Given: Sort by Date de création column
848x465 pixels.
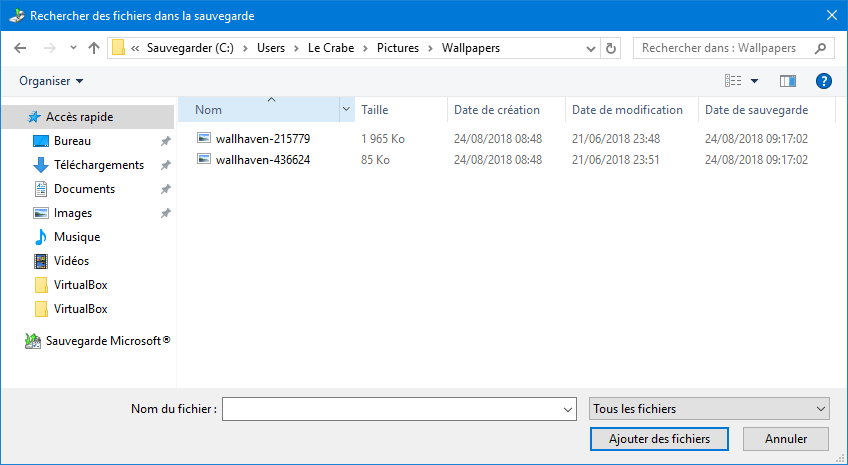Looking at the screenshot, I should tap(507, 110).
